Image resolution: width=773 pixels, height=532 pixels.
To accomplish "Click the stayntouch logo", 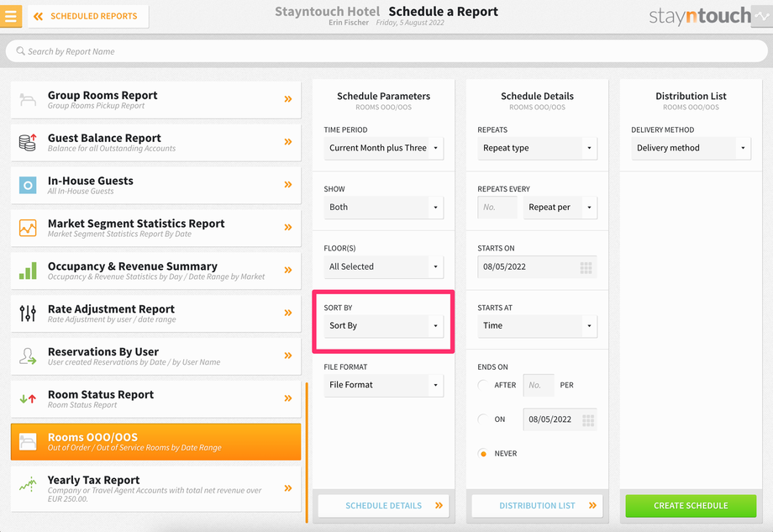I will pos(700,16).
